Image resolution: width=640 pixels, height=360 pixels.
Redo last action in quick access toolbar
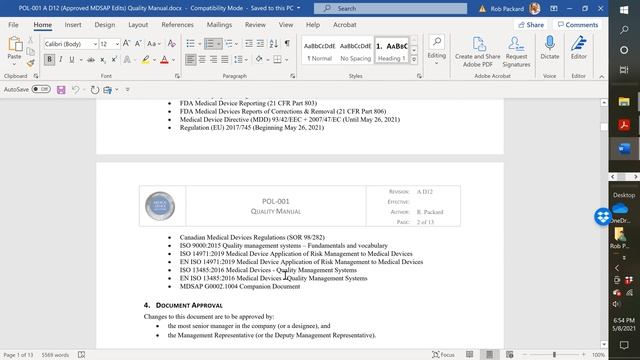pyautogui.click(x=95, y=90)
